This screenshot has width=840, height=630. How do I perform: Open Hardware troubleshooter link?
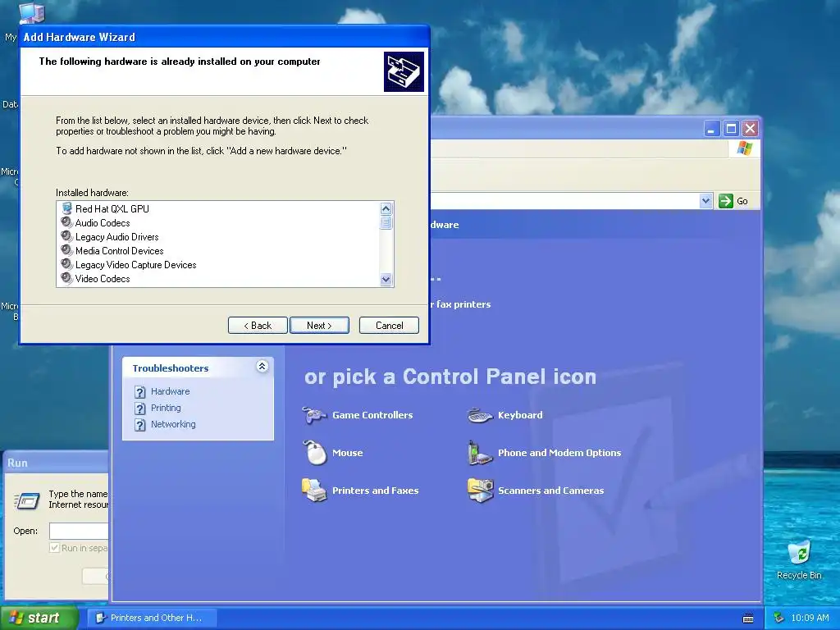171,391
